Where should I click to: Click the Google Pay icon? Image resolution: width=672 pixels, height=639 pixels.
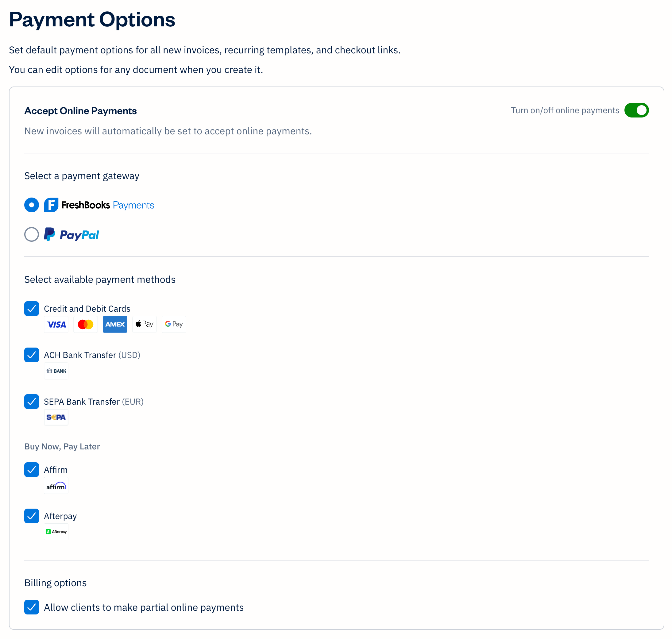[173, 324]
